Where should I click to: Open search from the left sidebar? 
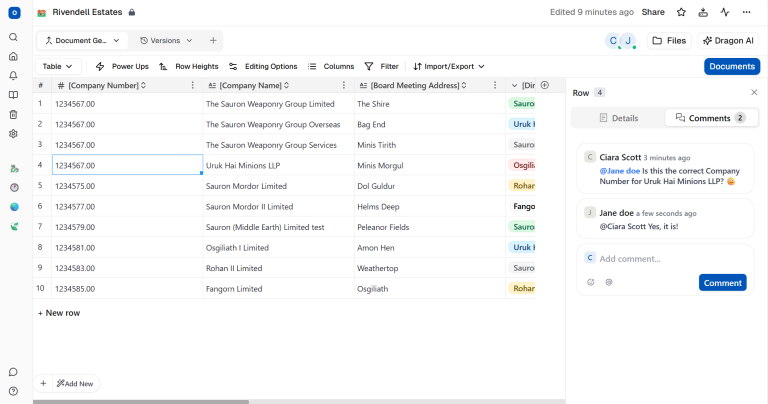pos(13,37)
